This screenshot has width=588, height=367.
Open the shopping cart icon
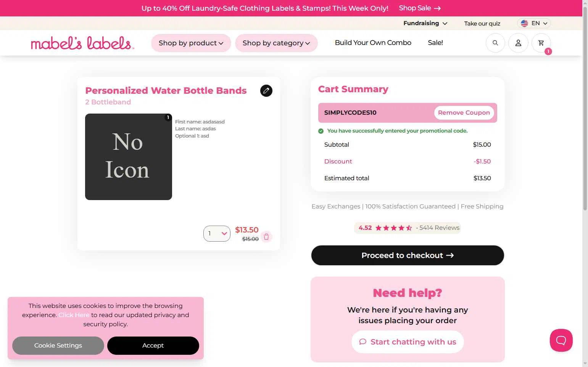[x=541, y=43]
